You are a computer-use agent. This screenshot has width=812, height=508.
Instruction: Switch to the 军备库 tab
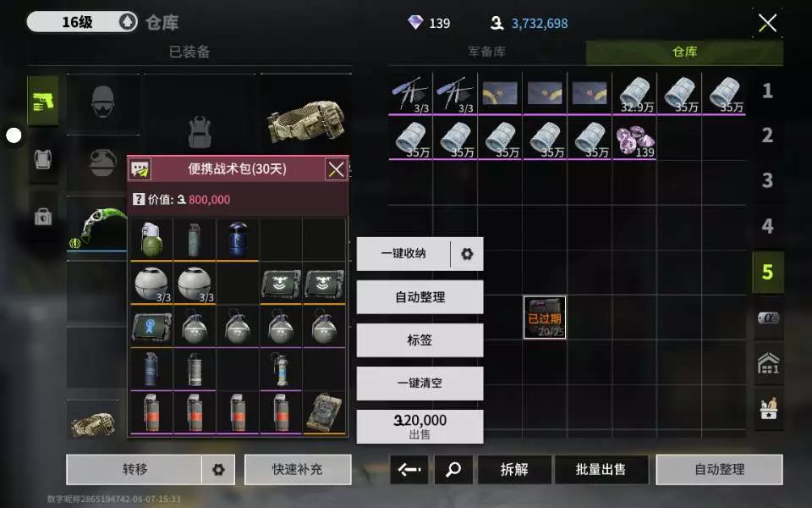(x=487, y=52)
